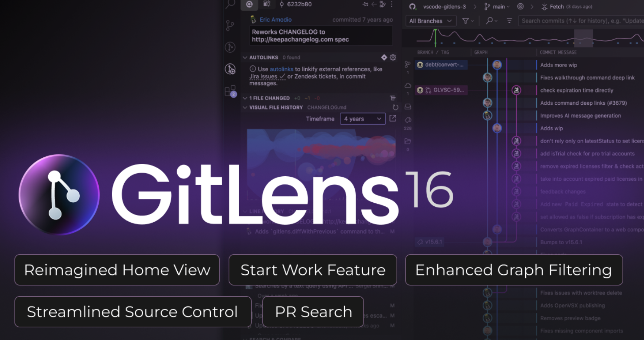Click the target icon beside main
Screen dimensions: 644x340
[520, 6]
